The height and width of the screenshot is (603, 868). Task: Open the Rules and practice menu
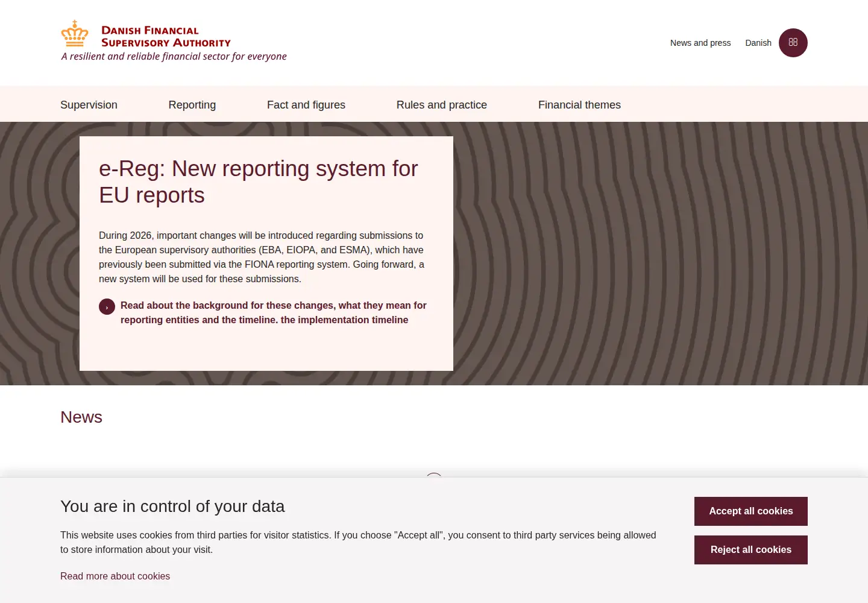point(442,105)
